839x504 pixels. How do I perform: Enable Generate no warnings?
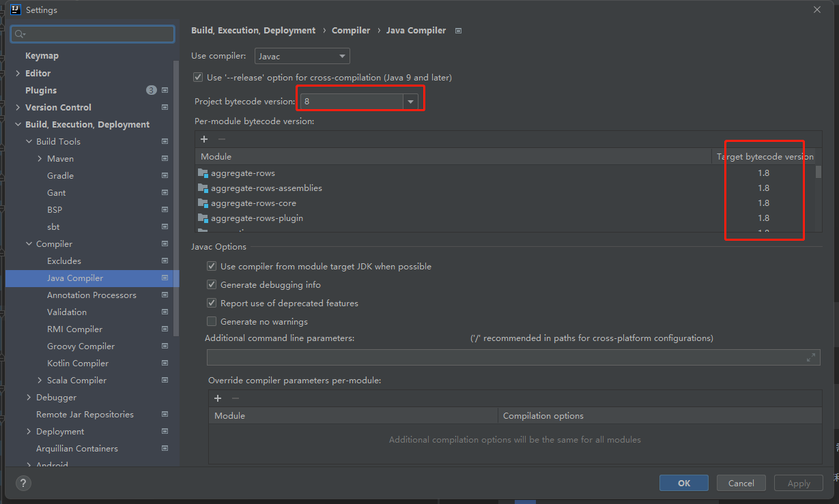212,322
